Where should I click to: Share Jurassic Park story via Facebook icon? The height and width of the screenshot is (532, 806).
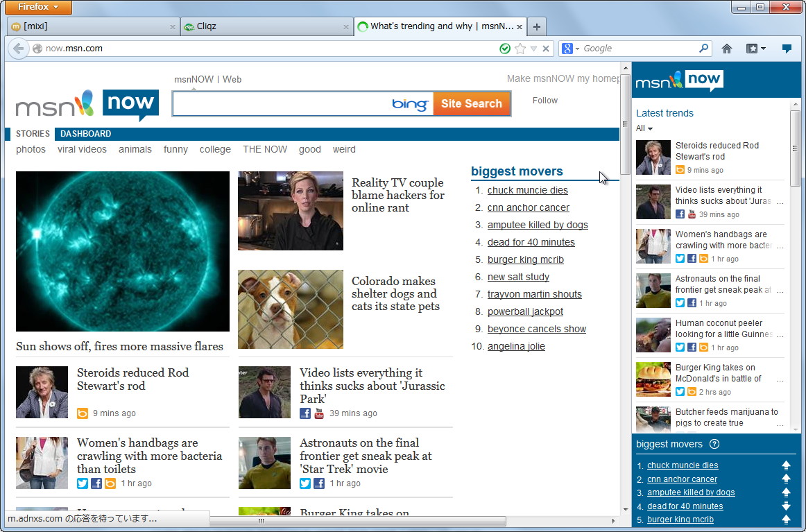pyautogui.click(x=305, y=413)
